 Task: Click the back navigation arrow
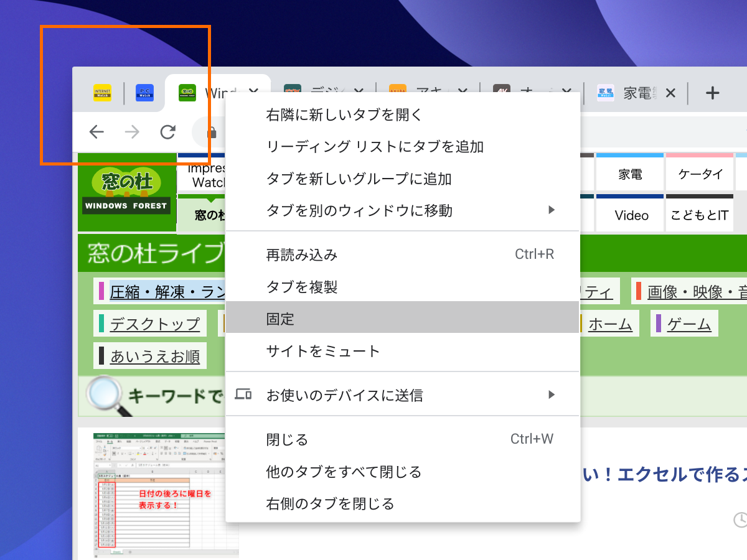pyautogui.click(x=96, y=132)
